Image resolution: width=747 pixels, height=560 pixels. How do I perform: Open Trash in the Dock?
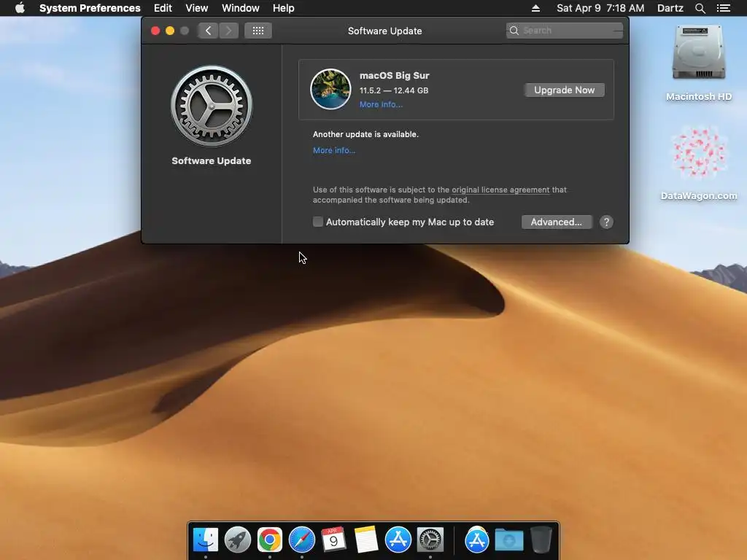click(x=541, y=540)
